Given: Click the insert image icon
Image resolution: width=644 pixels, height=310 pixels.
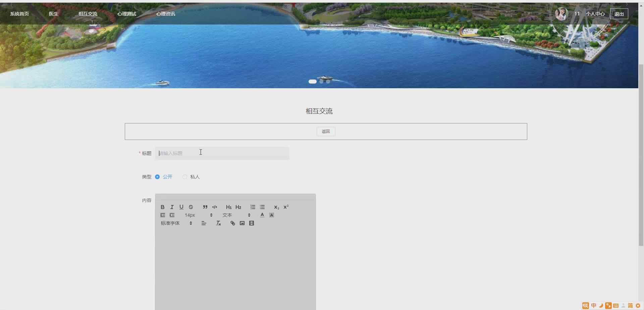Looking at the screenshot, I should tap(242, 223).
